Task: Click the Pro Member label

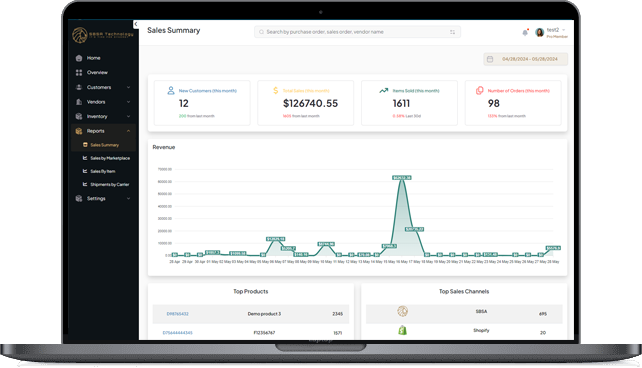Action: click(557, 37)
